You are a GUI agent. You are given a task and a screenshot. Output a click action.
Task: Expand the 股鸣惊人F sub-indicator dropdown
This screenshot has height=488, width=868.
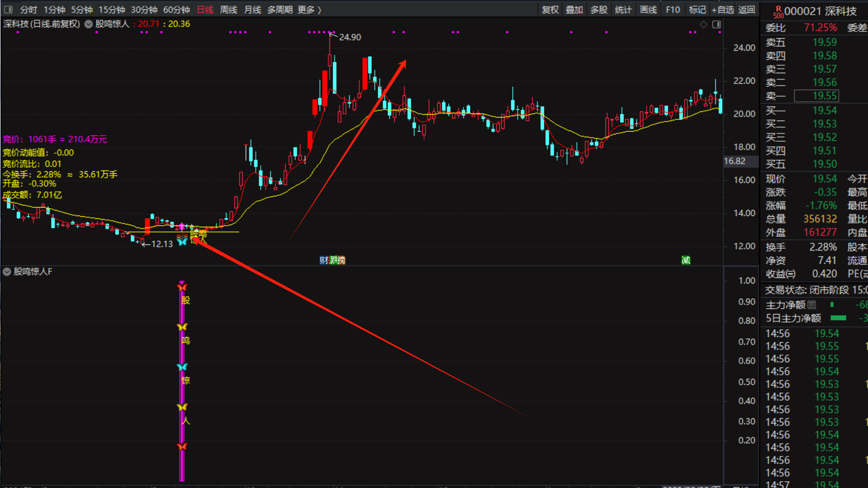pyautogui.click(x=7, y=272)
